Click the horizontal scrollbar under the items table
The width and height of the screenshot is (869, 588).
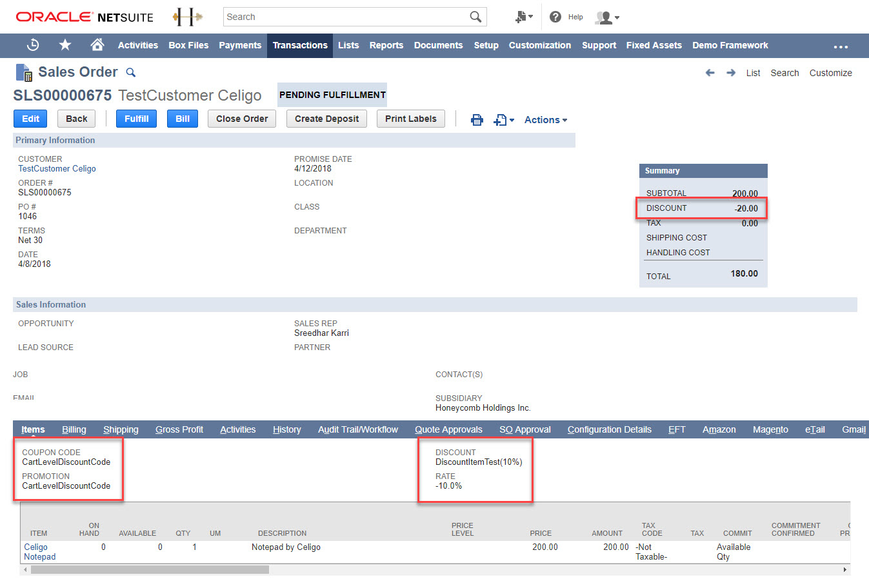coord(148,569)
